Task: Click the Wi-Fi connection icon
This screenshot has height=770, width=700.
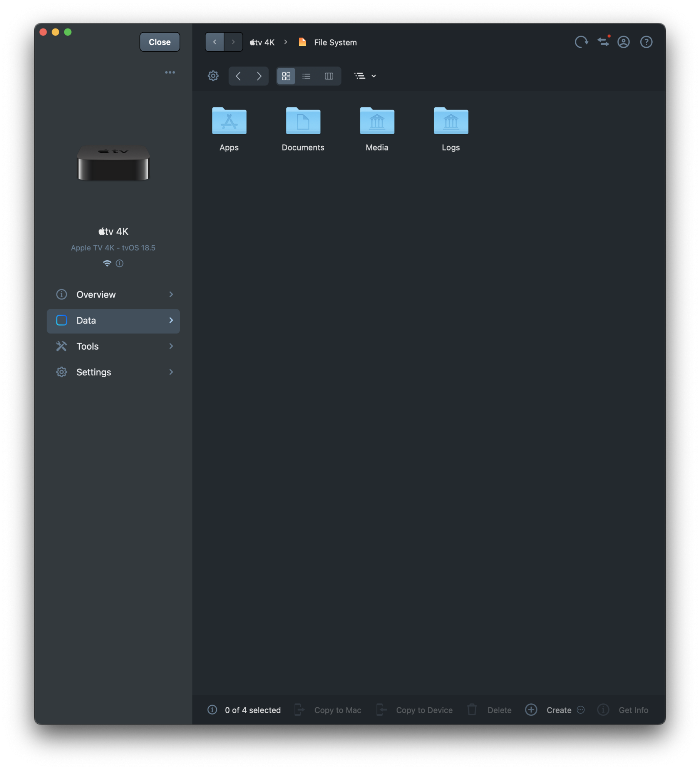Action: [107, 263]
